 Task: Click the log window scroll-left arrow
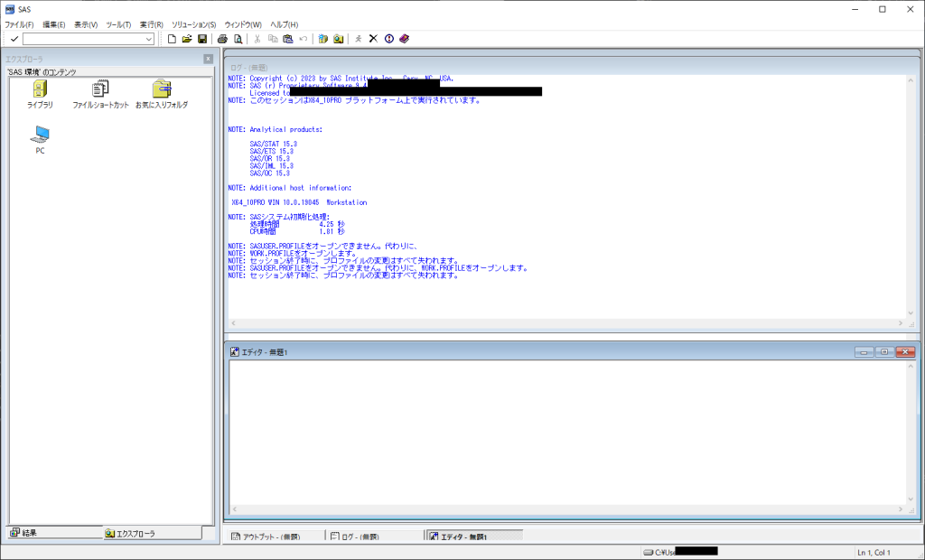pos(234,323)
